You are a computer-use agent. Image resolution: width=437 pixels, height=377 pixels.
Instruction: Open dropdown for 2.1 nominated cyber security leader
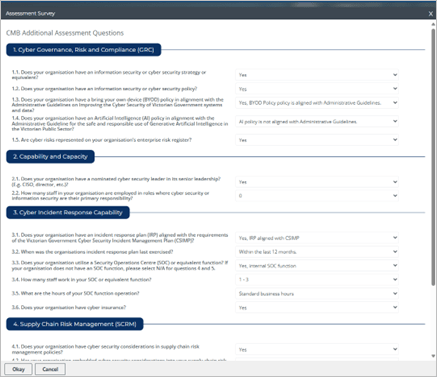click(x=317, y=182)
